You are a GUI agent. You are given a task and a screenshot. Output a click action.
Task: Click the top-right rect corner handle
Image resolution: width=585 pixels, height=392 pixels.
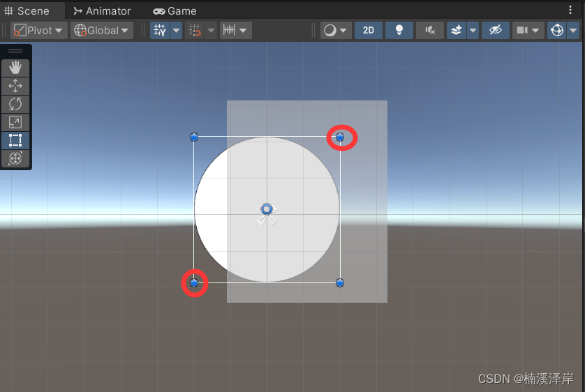click(x=340, y=137)
